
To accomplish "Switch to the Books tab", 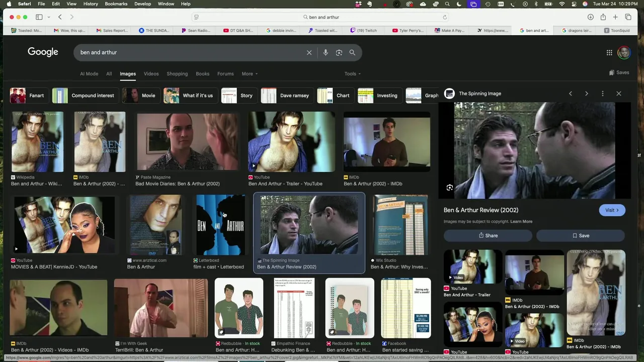I will pos(202,74).
